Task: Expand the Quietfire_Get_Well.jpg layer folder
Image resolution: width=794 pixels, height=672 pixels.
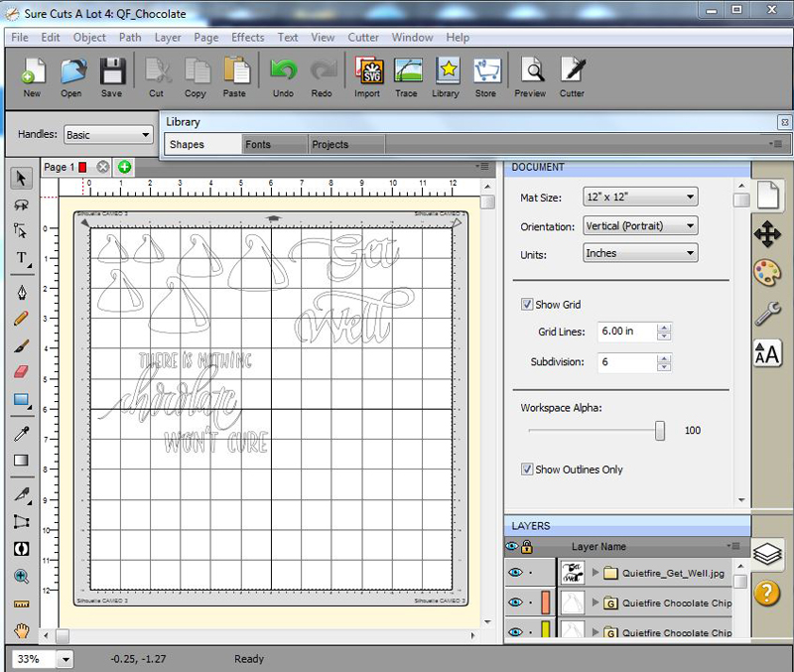Action: pos(595,573)
